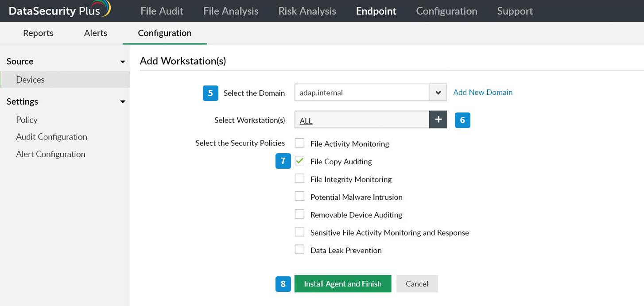
Task: Go to the Risk Analysis menu
Action: coord(307,11)
